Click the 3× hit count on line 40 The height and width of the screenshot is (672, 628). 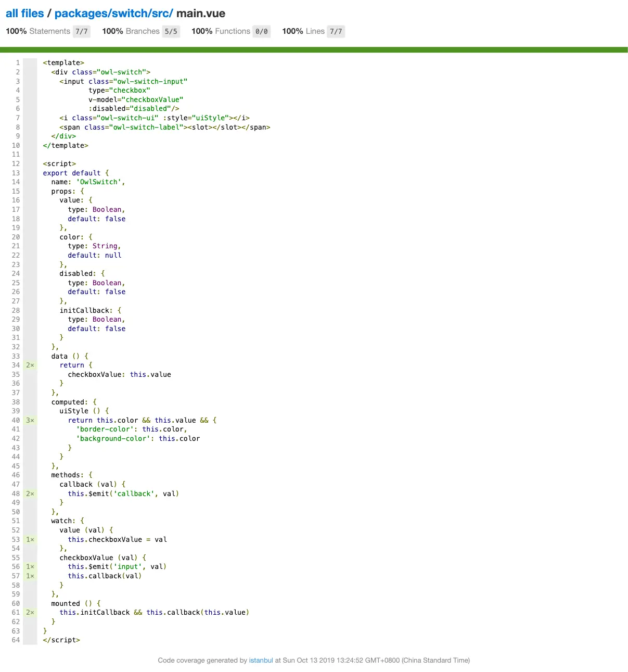[30, 420]
